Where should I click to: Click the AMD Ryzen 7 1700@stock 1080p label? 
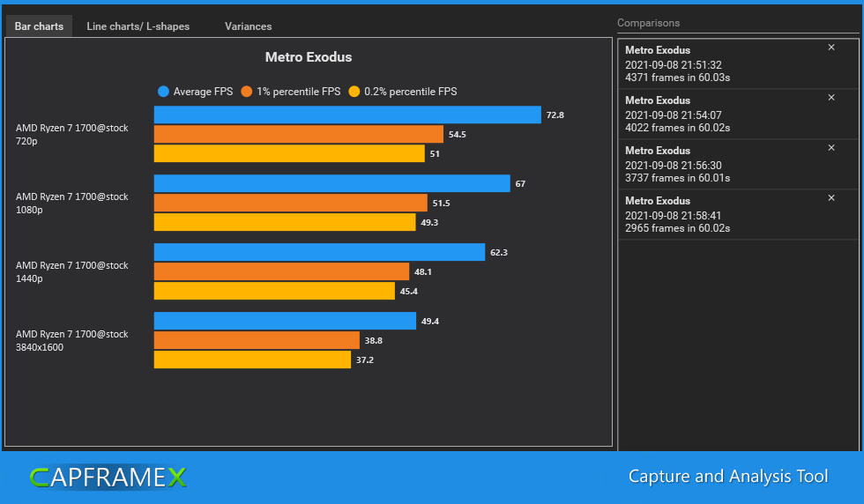coord(71,204)
